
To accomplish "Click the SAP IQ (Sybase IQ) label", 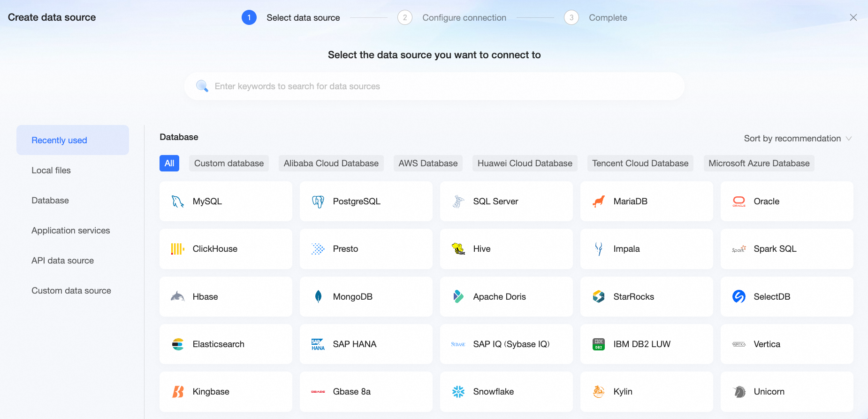I will tap(511, 344).
